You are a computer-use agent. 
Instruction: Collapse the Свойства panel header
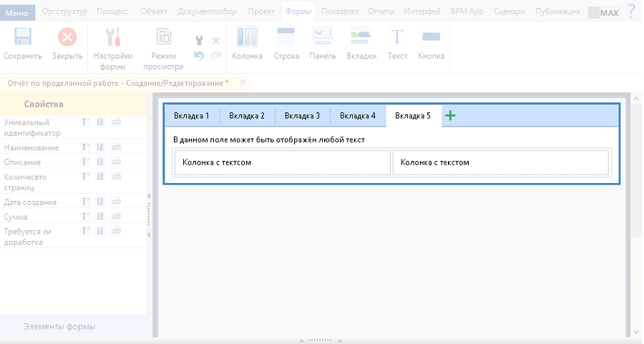pyautogui.click(x=44, y=104)
